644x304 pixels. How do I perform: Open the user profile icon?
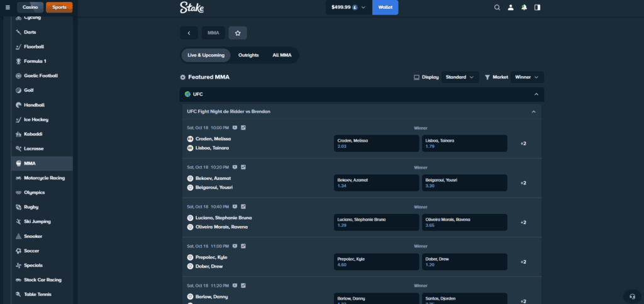tap(511, 8)
